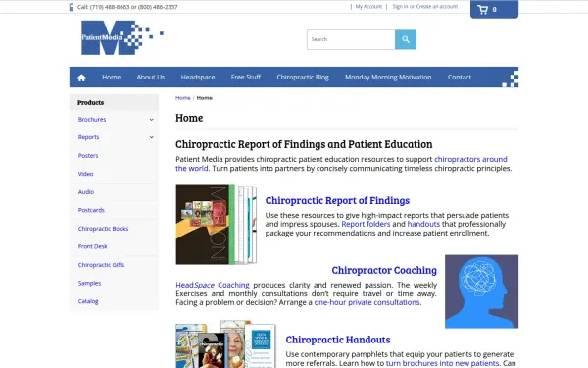Viewport: 588px width, 368px height.
Task: Open Chiropractic Gifts category
Action: point(101,265)
